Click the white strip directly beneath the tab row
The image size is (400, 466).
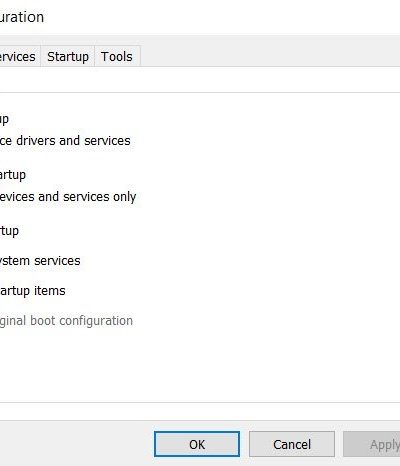click(x=200, y=80)
